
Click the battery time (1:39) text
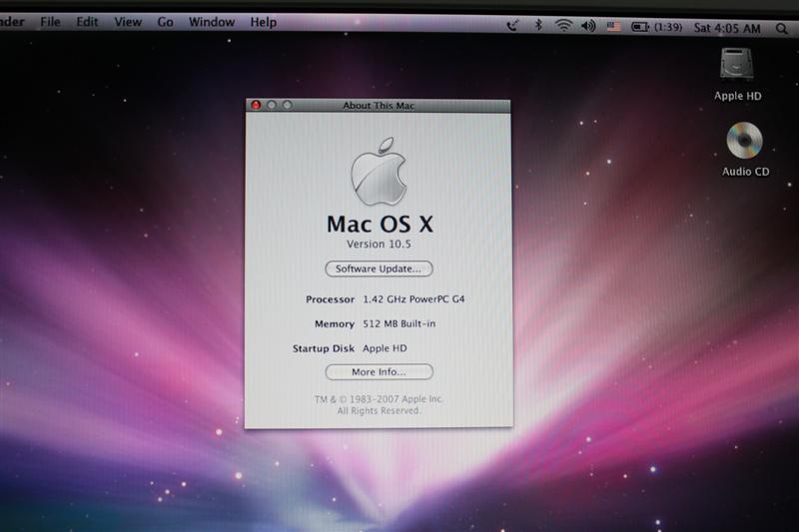pos(668,28)
